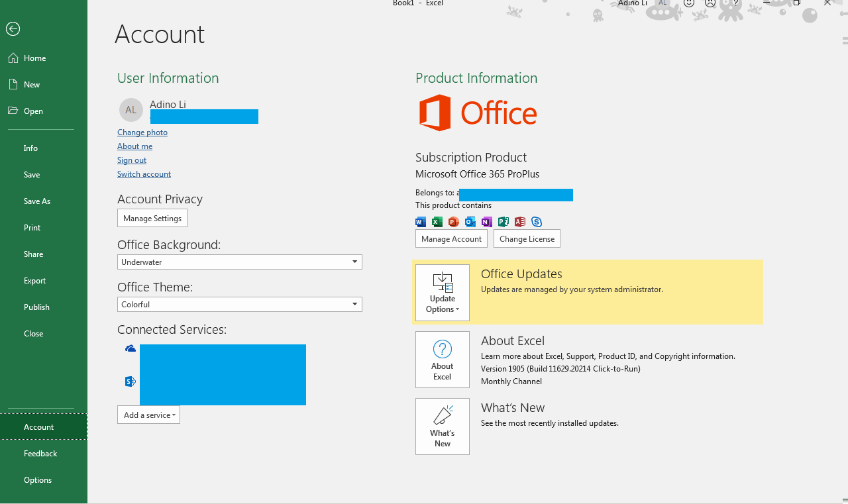Click the frown face feedback icon

click(711, 3)
